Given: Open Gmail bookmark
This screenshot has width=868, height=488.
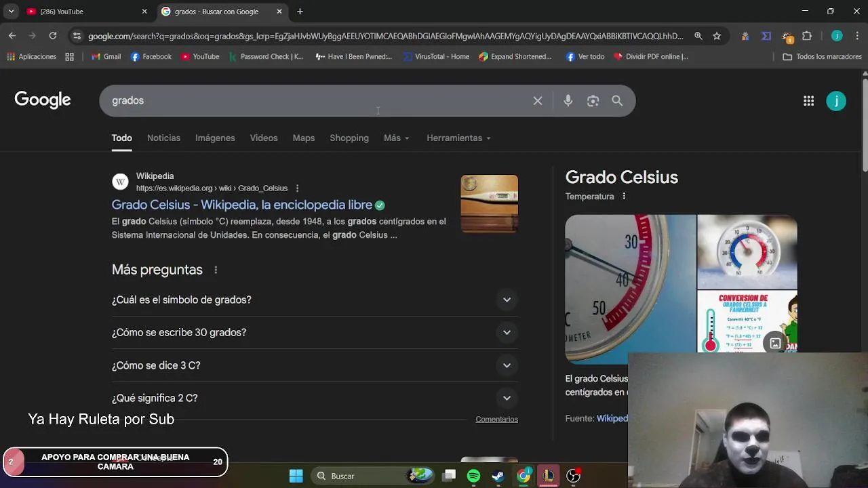Looking at the screenshot, I should pos(106,57).
